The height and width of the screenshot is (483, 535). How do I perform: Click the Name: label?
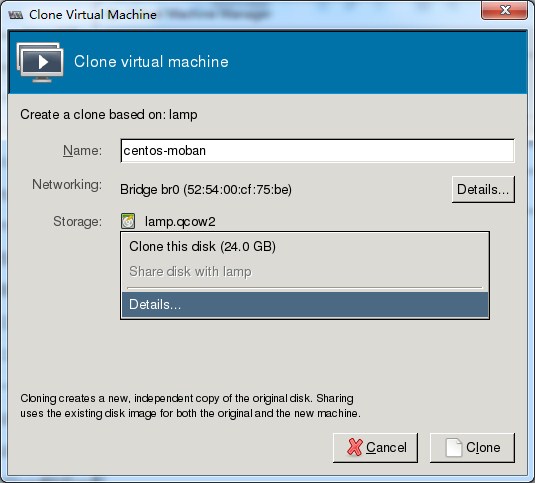point(83,150)
